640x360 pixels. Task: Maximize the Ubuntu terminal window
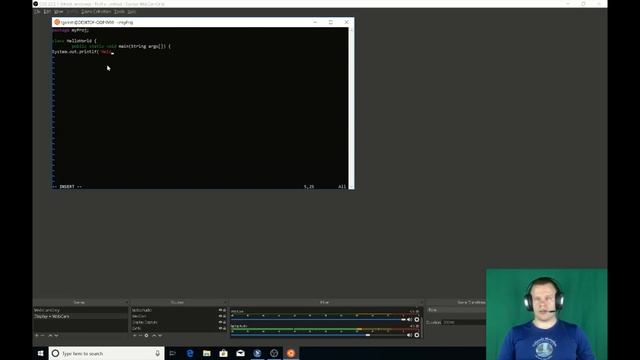(x=331, y=22)
